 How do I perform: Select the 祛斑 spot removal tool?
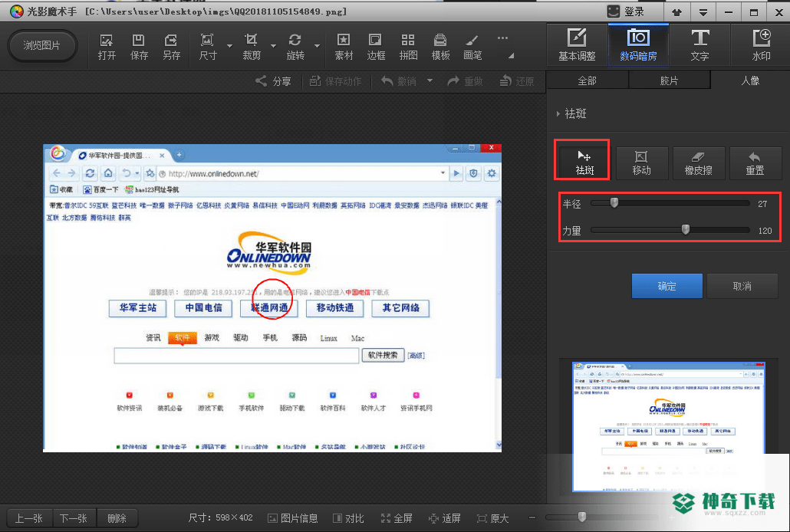click(584, 163)
